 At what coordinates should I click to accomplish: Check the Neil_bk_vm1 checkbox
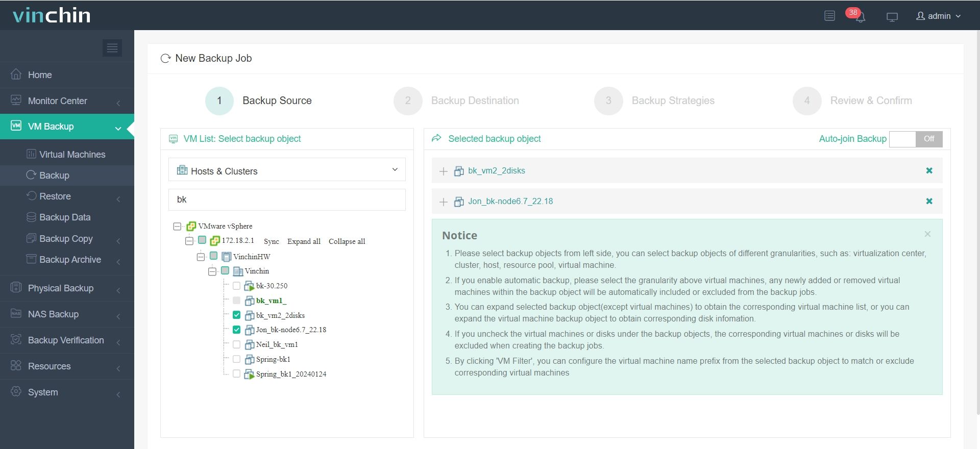(x=236, y=344)
